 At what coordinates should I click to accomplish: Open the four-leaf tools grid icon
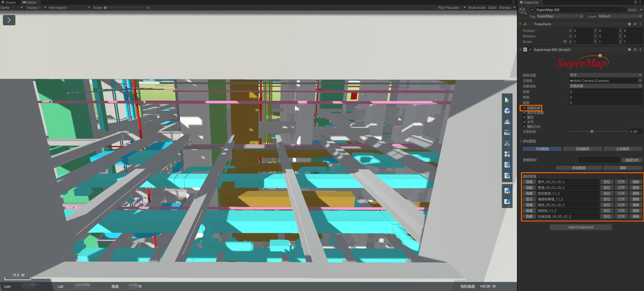click(x=507, y=154)
